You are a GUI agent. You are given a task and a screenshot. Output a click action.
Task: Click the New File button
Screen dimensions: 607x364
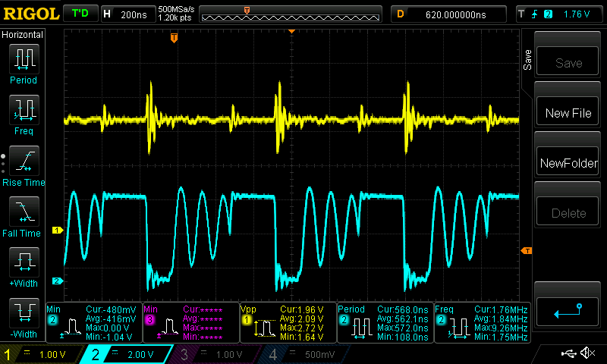[x=568, y=112]
